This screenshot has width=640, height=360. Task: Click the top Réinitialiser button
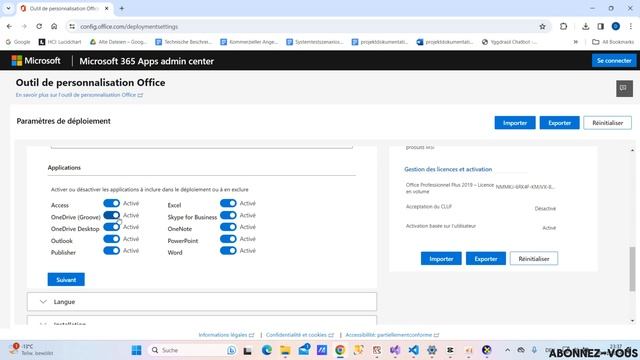tap(607, 123)
